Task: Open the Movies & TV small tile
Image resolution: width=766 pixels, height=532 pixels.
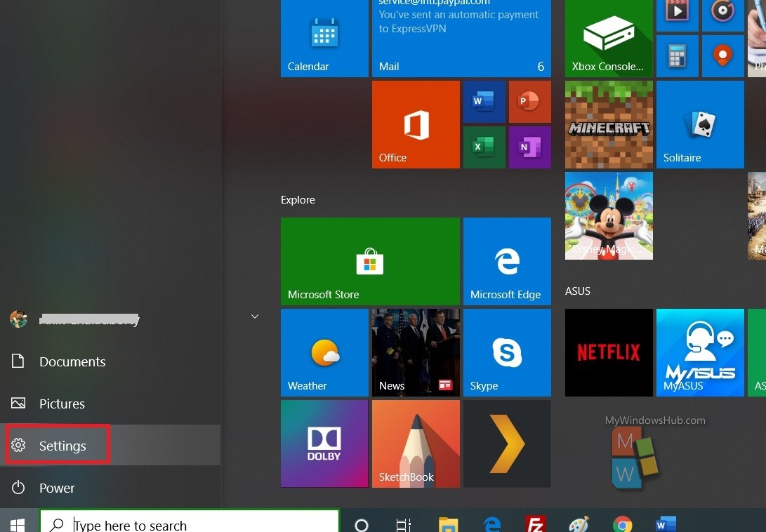Action: (x=677, y=15)
